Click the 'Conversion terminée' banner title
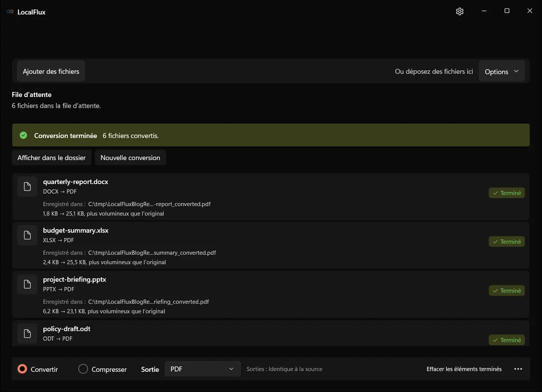The width and height of the screenshot is (542, 392). [x=65, y=136]
